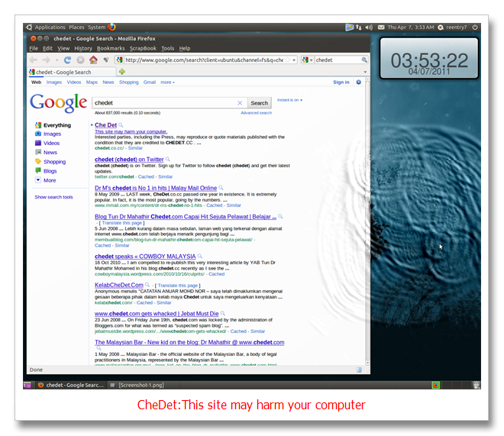The image size is (504, 436).
Task: Open the list all tabs dropdown arrow
Action: click(365, 72)
